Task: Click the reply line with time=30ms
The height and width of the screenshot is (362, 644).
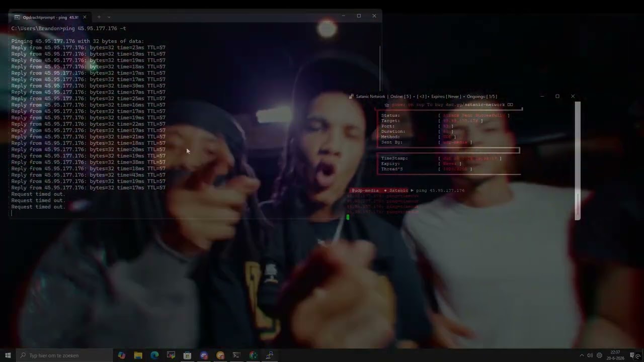Action: click(x=88, y=86)
